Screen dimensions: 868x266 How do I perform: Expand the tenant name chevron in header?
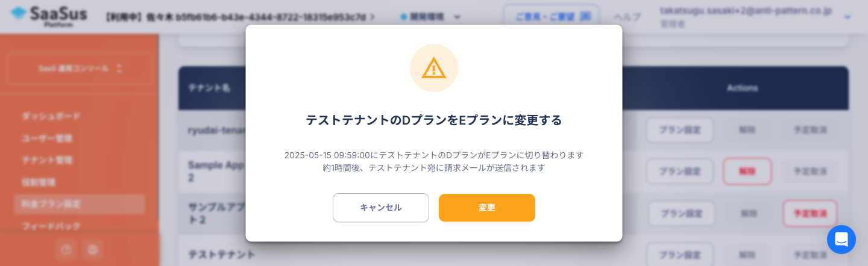[373, 17]
